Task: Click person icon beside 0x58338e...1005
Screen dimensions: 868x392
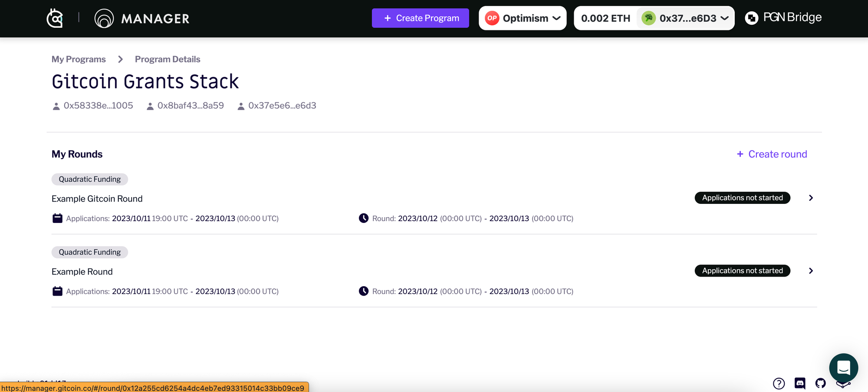Action: pos(56,106)
